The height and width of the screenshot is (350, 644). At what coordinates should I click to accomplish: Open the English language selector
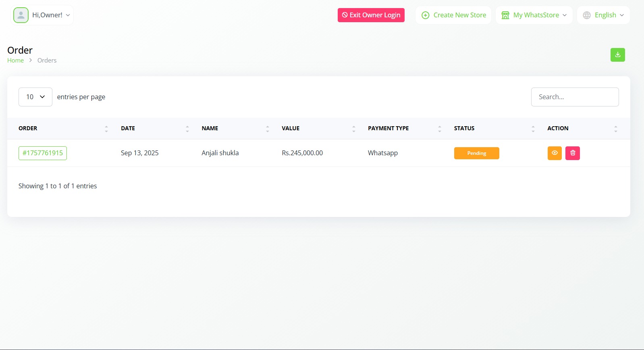coord(603,15)
